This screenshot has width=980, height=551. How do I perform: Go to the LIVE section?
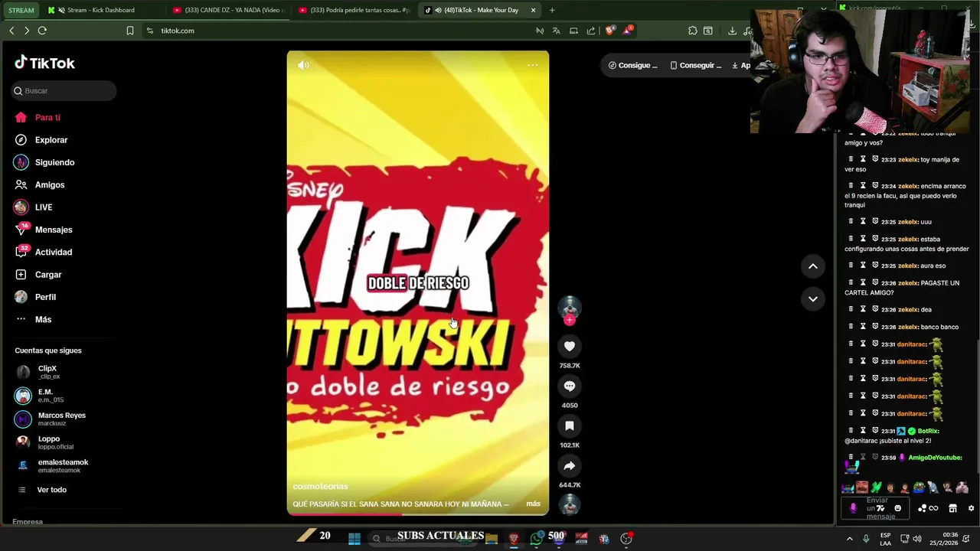coord(44,207)
